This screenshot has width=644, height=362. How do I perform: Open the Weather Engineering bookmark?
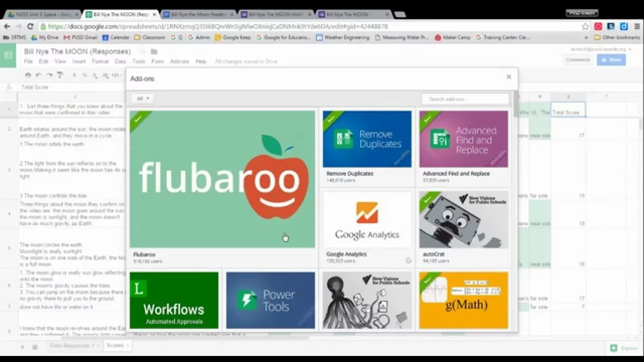click(343, 37)
